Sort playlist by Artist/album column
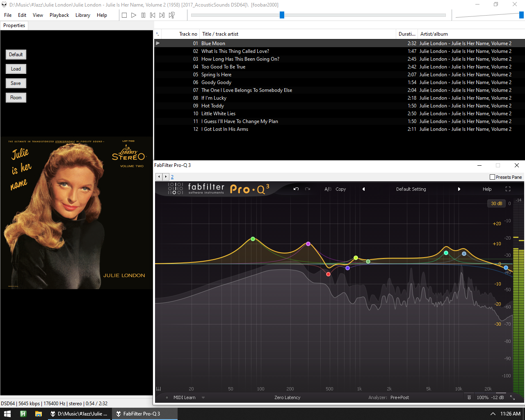Image resolution: width=525 pixels, height=420 pixels. (471, 34)
